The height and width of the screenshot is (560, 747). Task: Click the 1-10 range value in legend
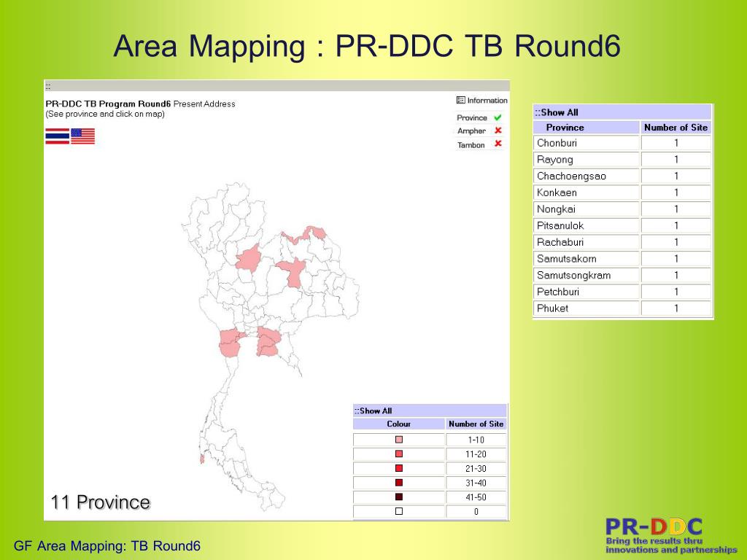tap(476, 440)
